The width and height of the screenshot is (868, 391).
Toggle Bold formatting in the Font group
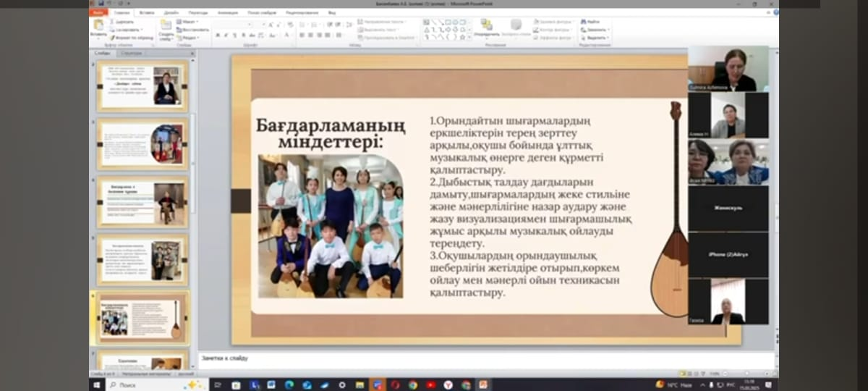(216, 35)
